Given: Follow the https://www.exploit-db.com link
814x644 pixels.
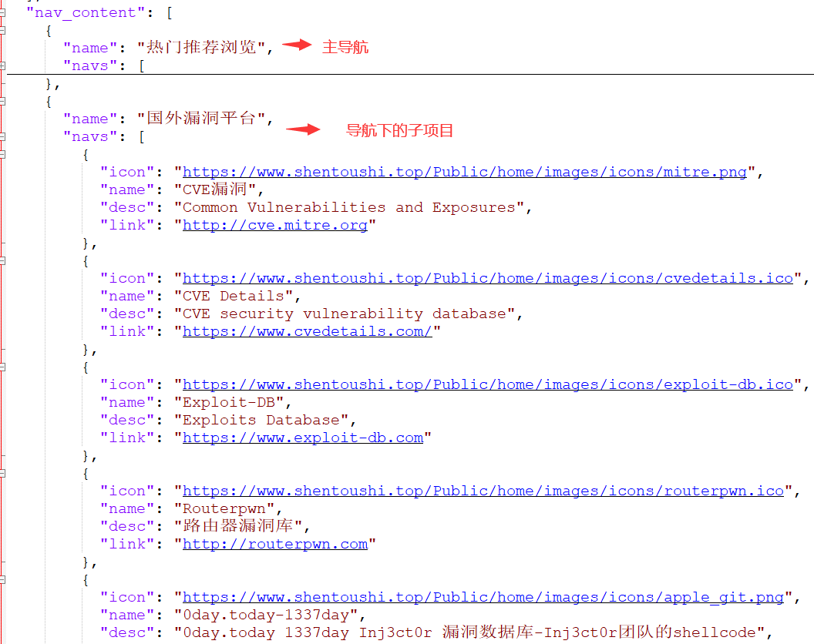Looking at the screenshot, I should [303, 438].
